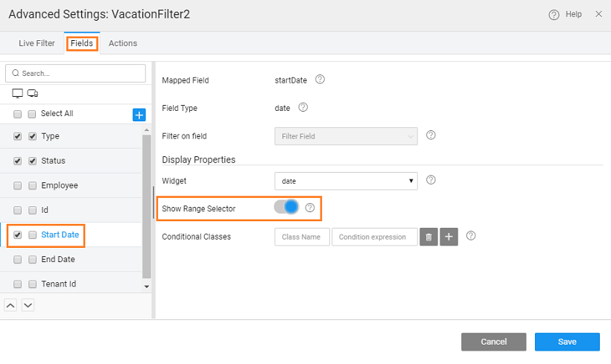The width and height of the screenshot is (611, 364).
Task: Open the Filter on field dropdown
Action: [346, 136]
